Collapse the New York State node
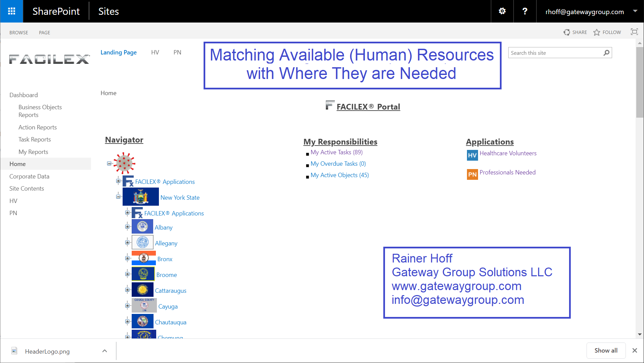This screenshot has height=363, width=644. tap(118, 197)
